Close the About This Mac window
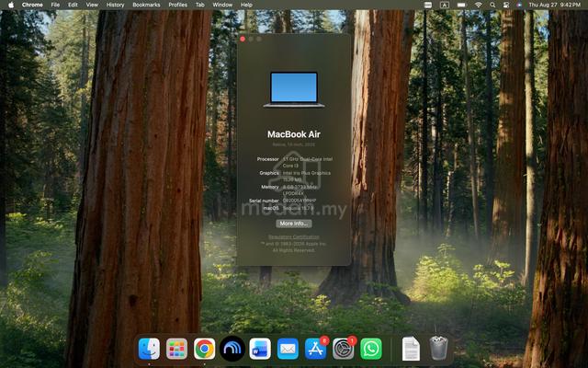588x368 pixels. [243, 39]
